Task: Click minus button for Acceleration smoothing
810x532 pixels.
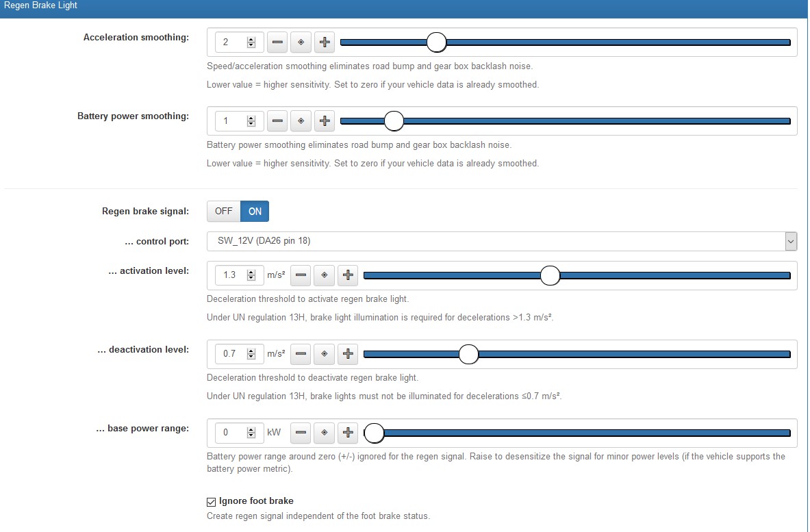Action: click(x=277, y=42)
